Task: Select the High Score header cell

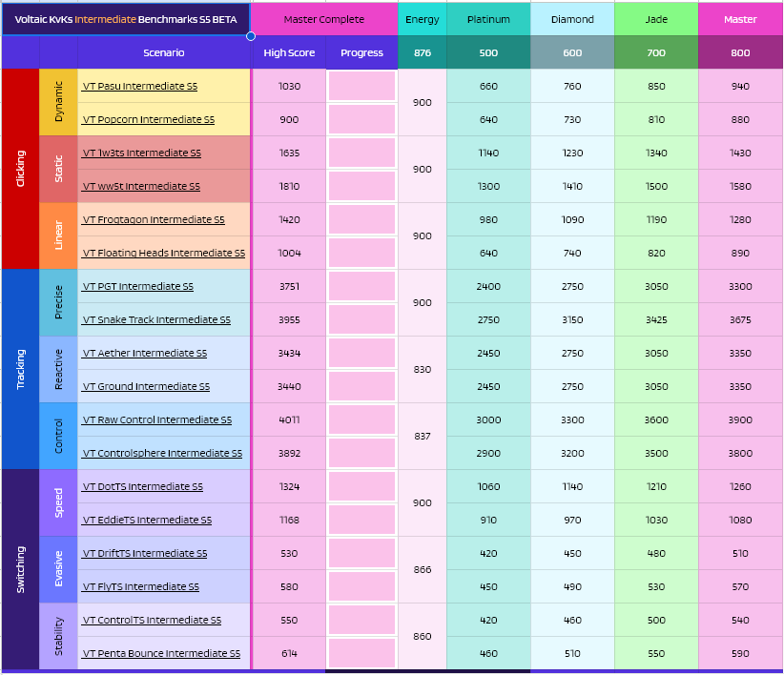Action: point(289,52)
